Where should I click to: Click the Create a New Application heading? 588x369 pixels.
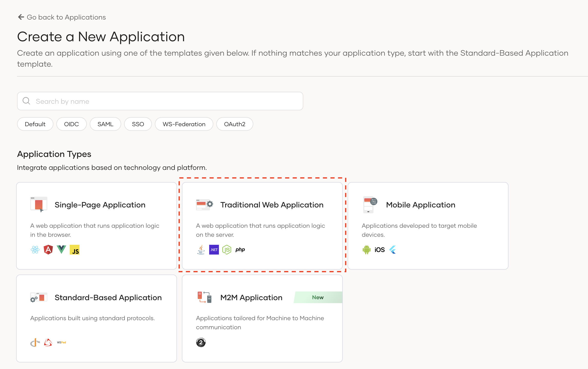(101, 37)
